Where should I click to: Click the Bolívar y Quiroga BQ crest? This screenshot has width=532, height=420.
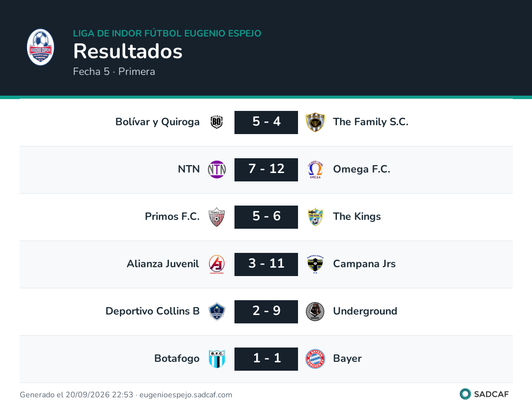pyautogui.click(x=216, y=122)
